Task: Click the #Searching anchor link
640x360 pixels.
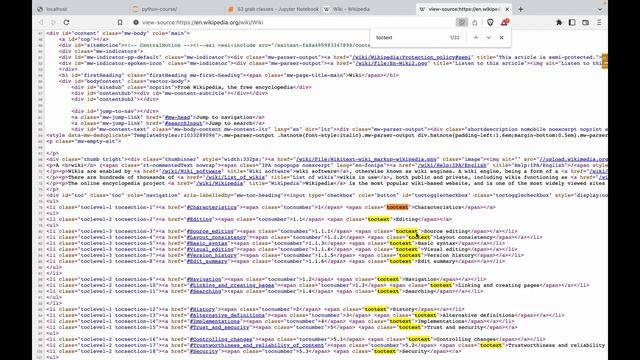Action: click(x=205, y=291)
